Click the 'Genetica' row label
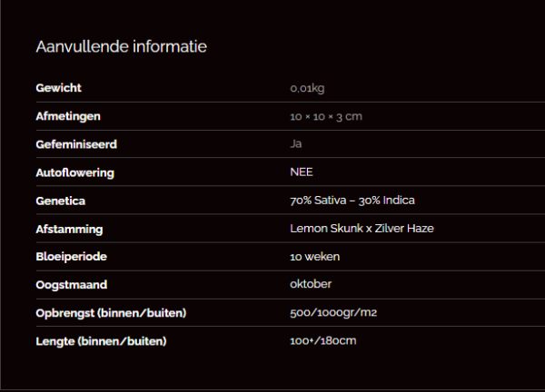This screenshot has width=545, height=392. (60, 201)
